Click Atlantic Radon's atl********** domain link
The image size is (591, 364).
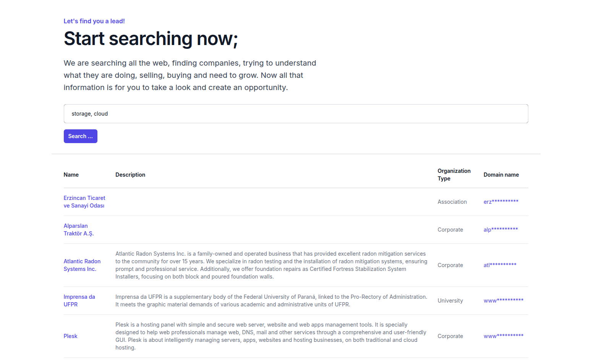pos(500,265)
